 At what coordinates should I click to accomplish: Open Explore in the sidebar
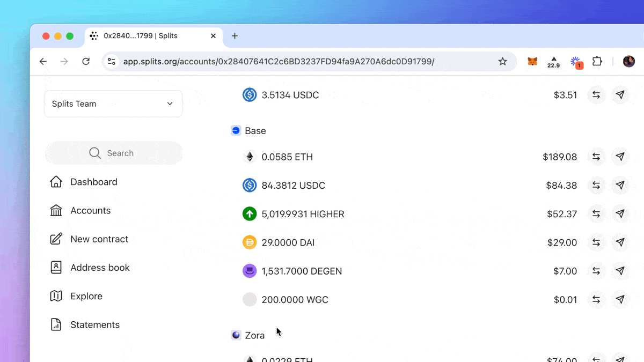coord(76,296)
